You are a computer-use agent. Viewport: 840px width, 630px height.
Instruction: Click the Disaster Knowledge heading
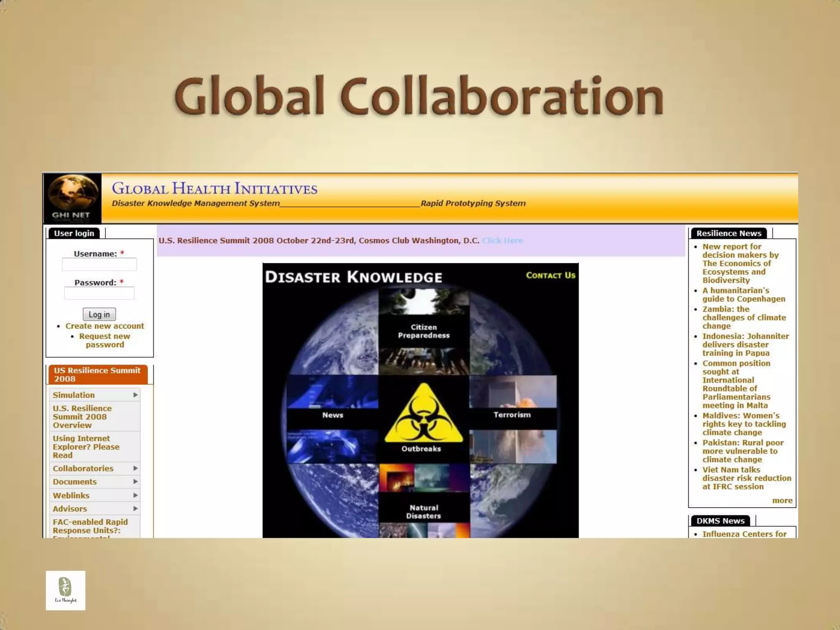tap(354, 277)
